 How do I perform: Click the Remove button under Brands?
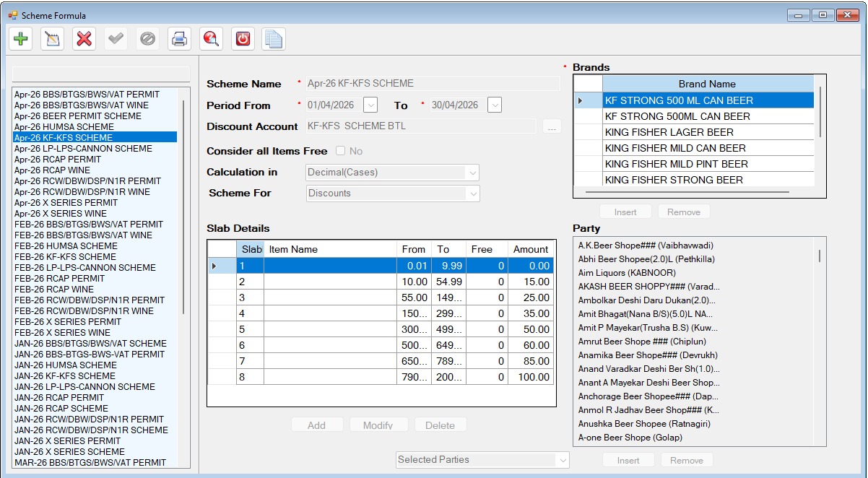point(683,212)
